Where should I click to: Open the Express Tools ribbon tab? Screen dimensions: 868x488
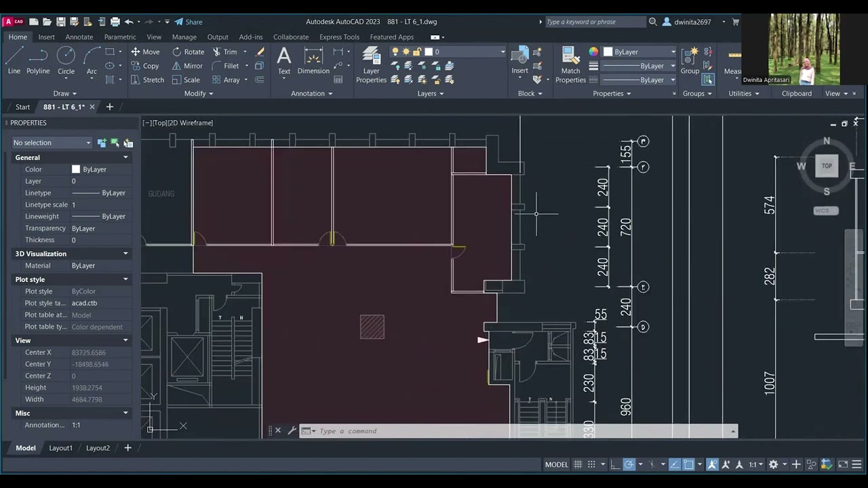click(339, 37)
